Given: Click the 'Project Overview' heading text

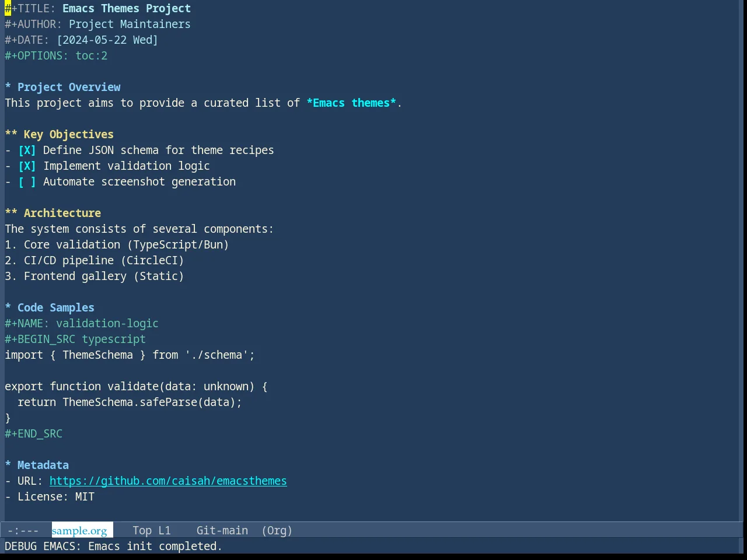Looking at the screenshot, I should coord(69,87).
